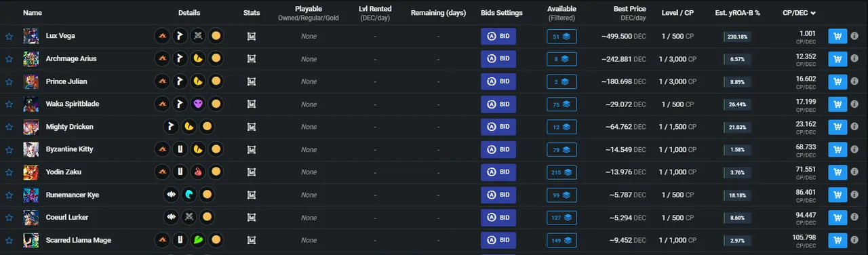Viewport: 868px width, 255px height.
Task: Sort by CP/DEC column header
Action: point(799,13)
